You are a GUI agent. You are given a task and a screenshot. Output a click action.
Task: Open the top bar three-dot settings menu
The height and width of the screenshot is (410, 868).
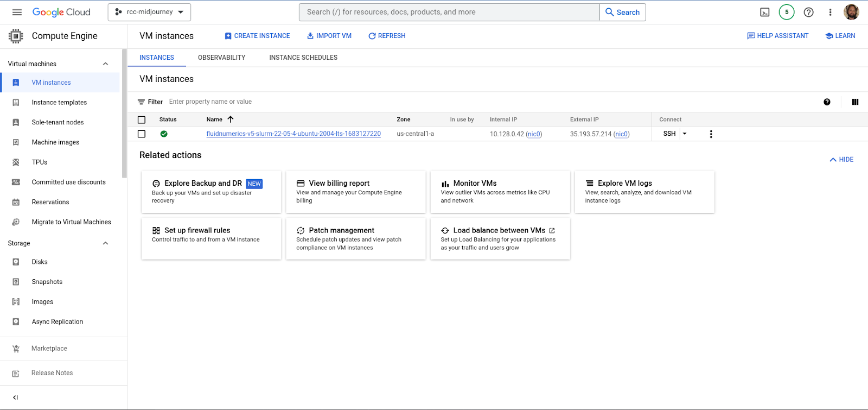(830, 12)
